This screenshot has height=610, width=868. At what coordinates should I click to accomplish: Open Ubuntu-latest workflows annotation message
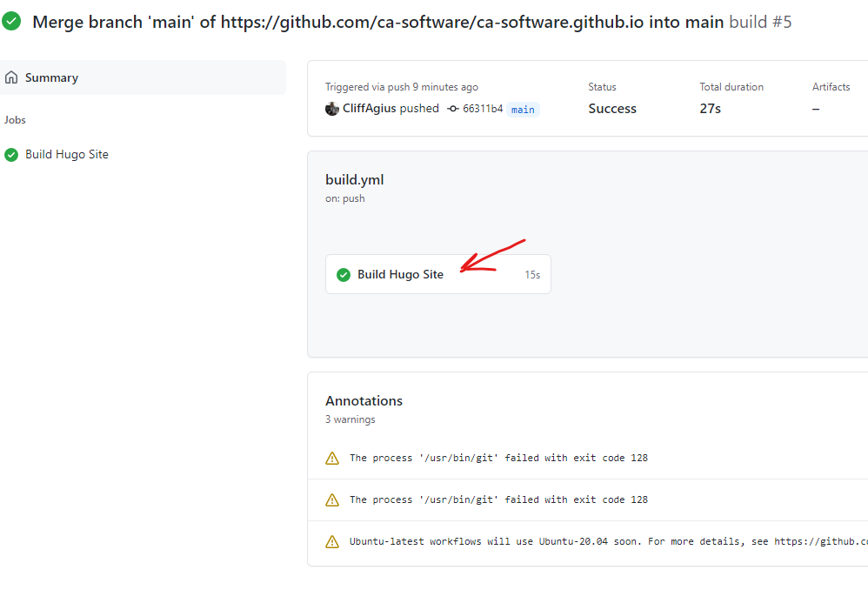pos(608,542)
